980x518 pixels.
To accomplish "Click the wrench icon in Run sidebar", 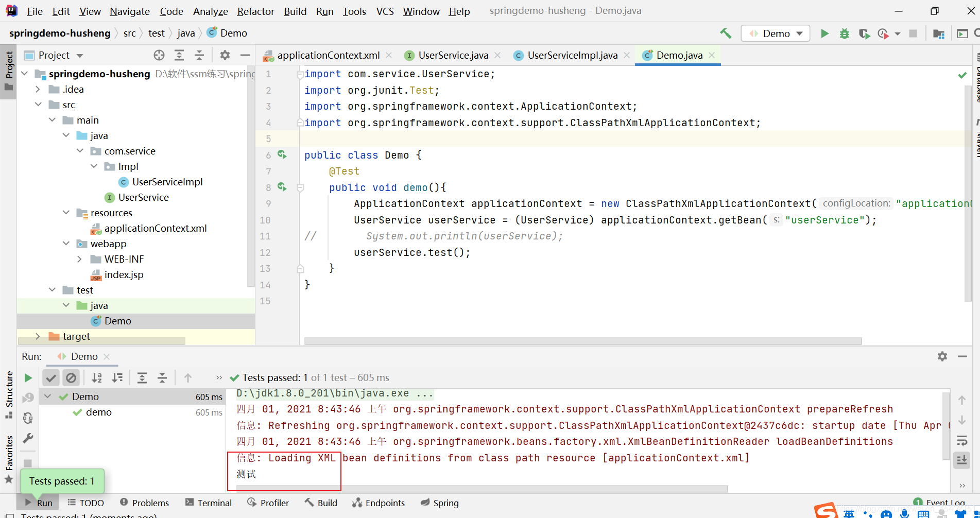I will [28, 438].
